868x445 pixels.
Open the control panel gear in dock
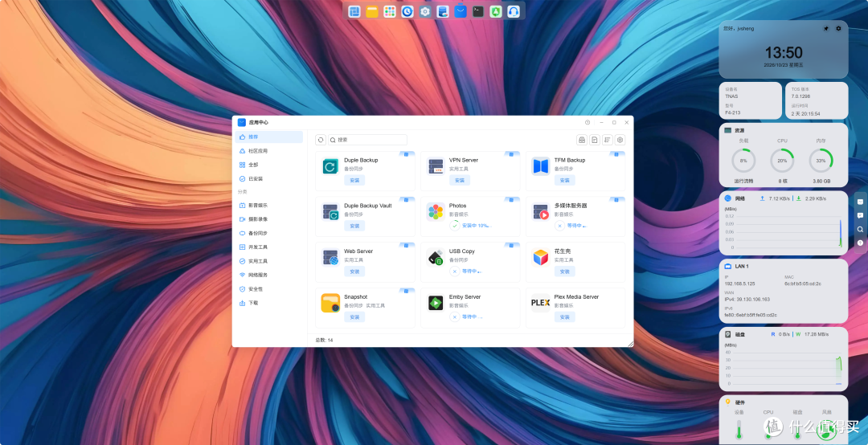(425, 11)
